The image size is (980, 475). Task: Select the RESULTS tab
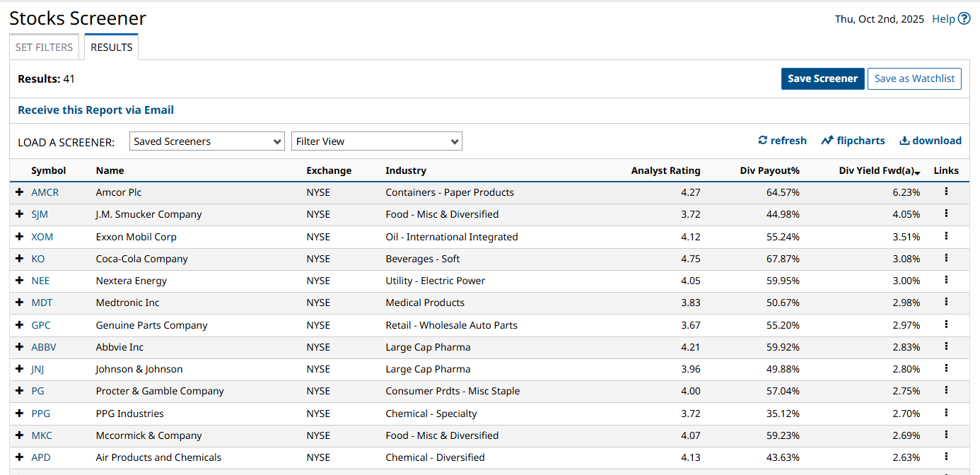point(112,47)
